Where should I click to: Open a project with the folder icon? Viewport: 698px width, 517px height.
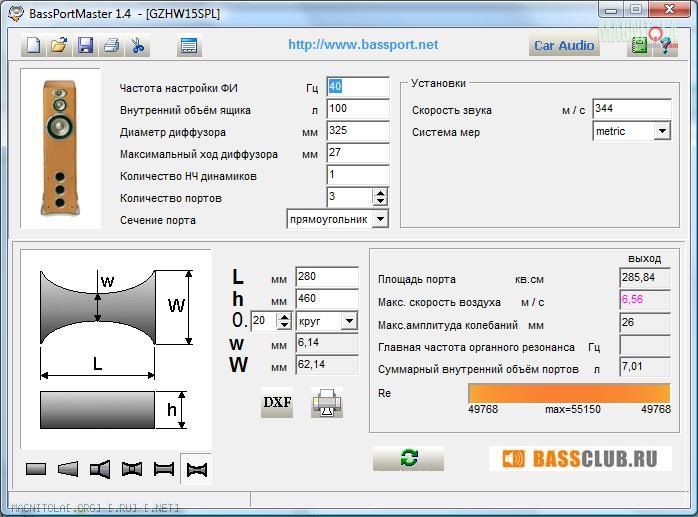pos(59,45)
